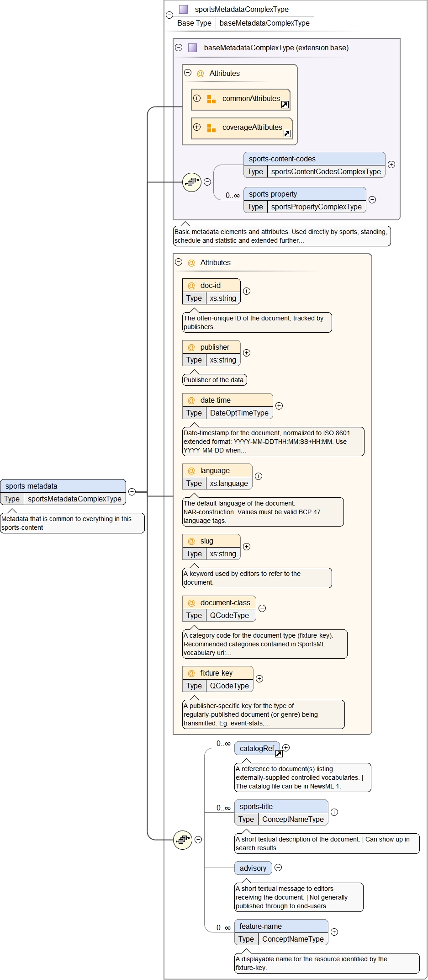Collapse the baseMetadataComplexType extension base section

click(x=179, y=48)
